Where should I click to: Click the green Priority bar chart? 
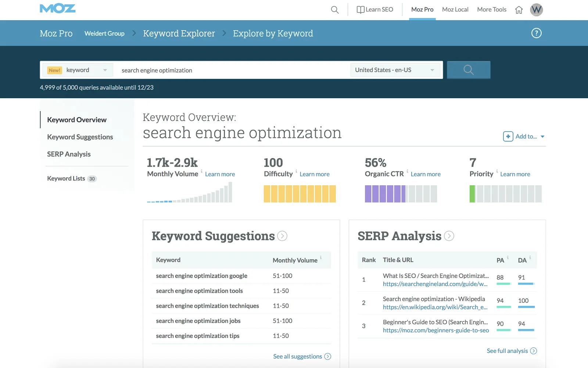pyautogui.click(x=506, y=194)
